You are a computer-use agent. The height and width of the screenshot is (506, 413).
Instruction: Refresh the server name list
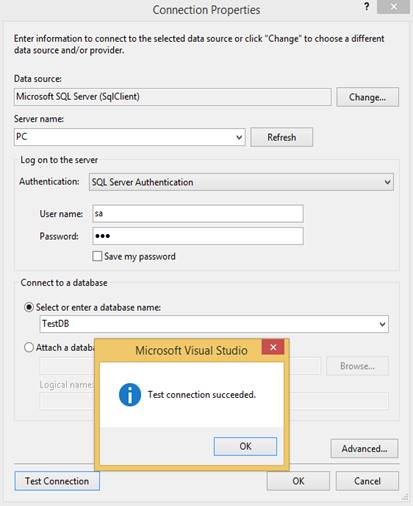coord(282,137)
